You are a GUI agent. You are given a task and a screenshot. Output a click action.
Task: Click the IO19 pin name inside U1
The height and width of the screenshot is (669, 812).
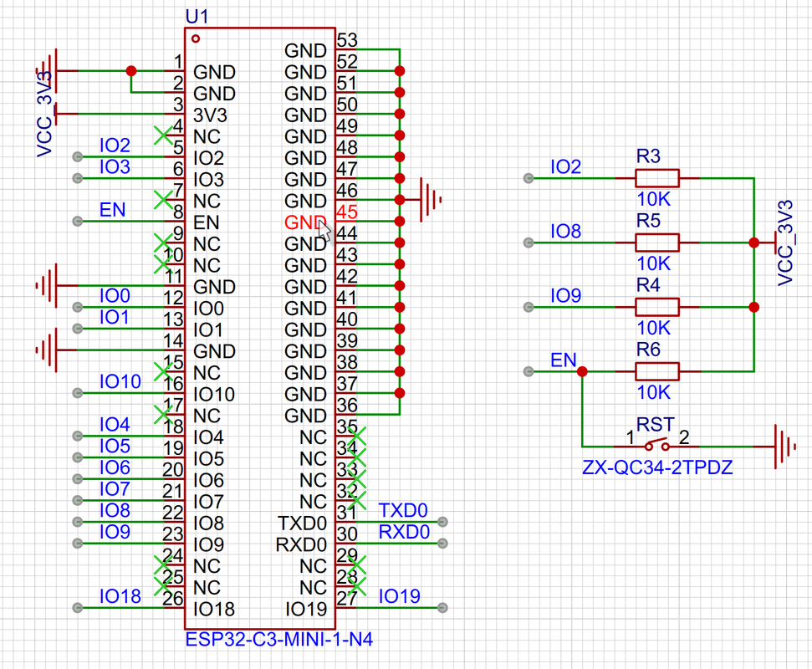(x=306, y=610)
